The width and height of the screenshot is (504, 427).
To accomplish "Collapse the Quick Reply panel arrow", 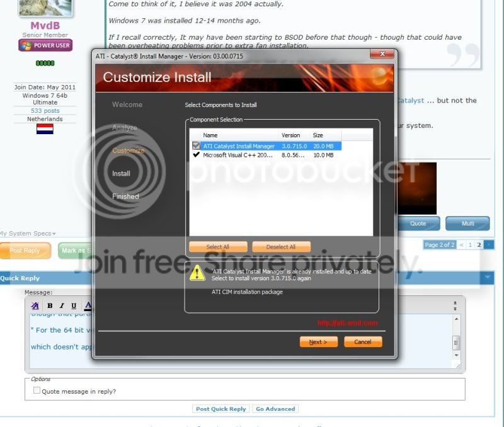I will click(488, 277).
